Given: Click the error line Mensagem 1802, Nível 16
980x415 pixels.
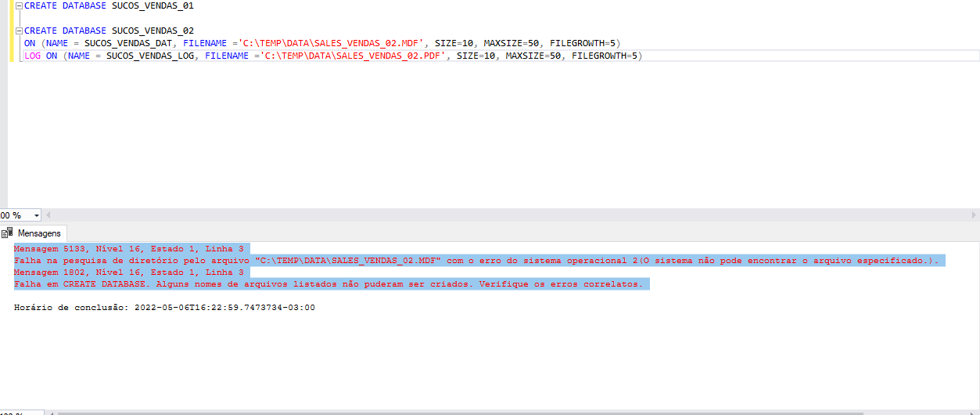Looking at the screenshot, I should coord(129,272).
